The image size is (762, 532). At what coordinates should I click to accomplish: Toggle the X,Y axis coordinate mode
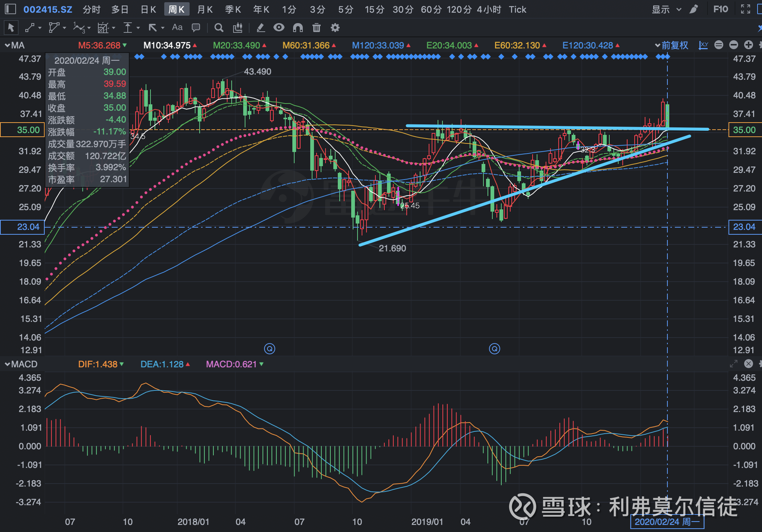click(704, 45)
